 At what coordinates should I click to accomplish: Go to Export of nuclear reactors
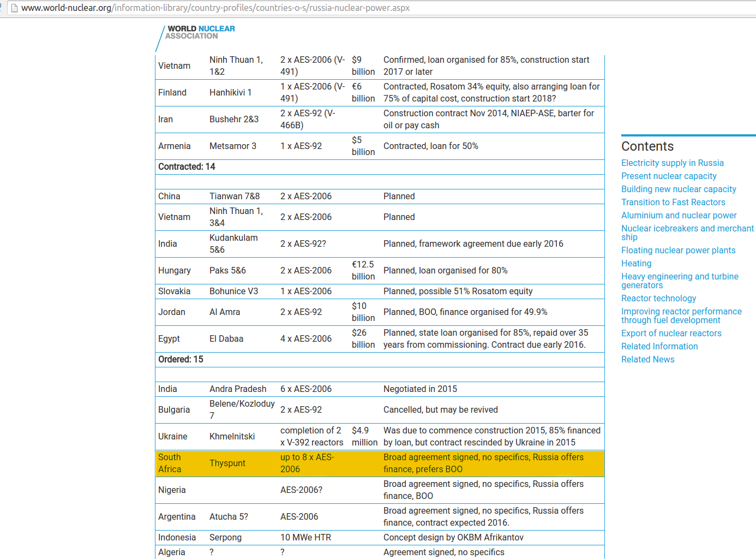671,333
